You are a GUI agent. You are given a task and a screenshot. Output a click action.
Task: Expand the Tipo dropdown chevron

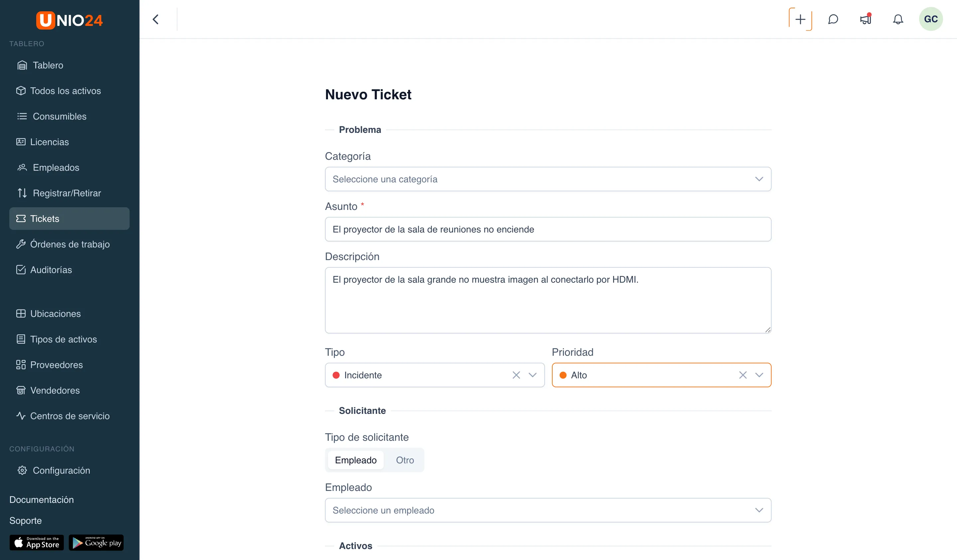(x=532, y=375)
